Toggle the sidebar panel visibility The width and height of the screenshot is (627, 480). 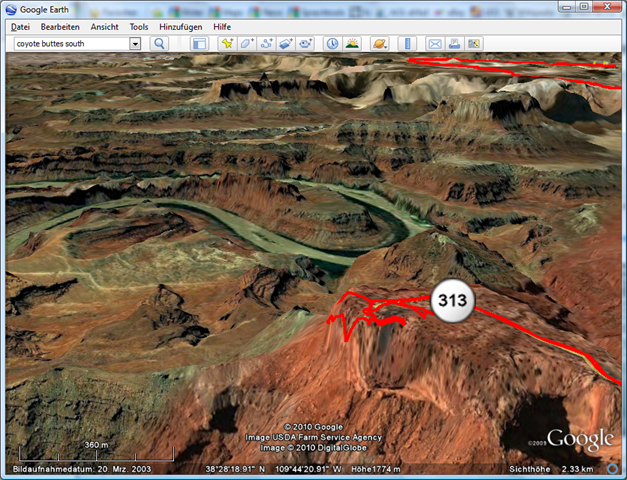click(x=199, y=44)
